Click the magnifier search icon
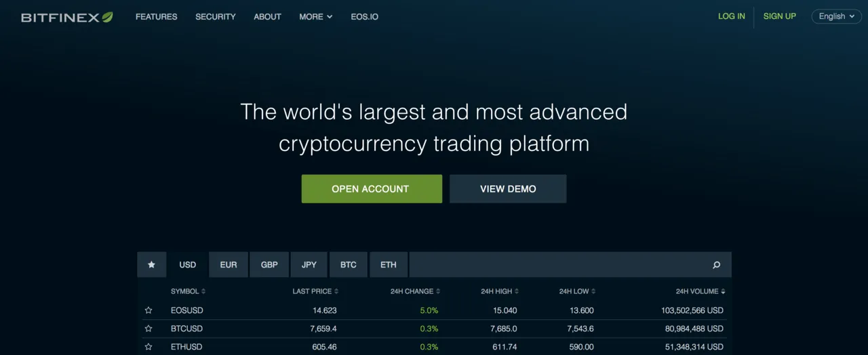 point(717,265)
